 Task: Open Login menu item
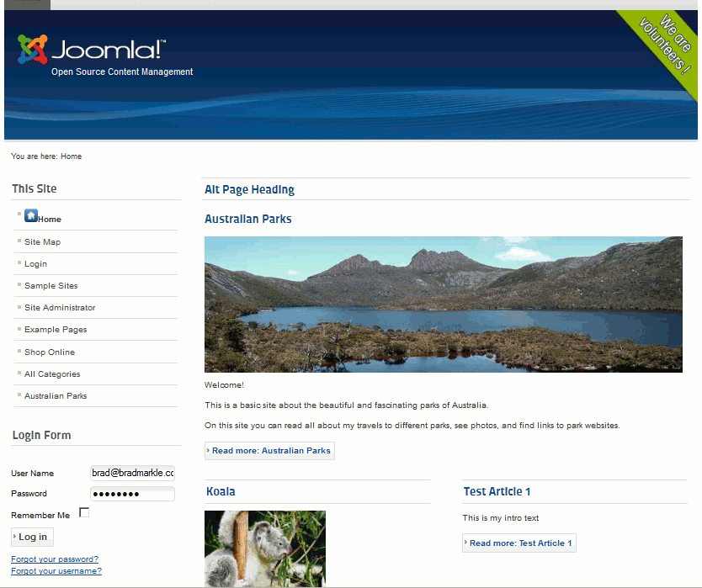(36, 264)
